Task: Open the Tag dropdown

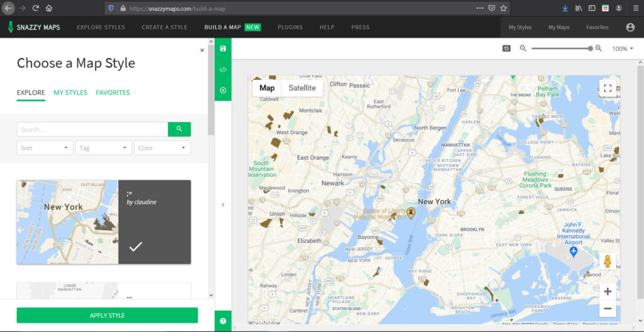Action: [104, 148]
